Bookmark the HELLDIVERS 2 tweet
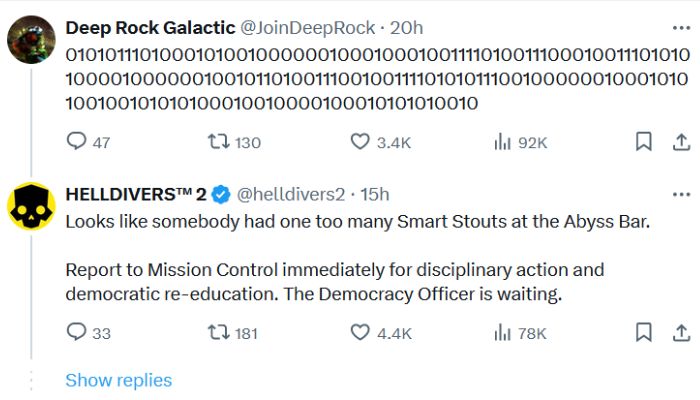 click(644, 333)
